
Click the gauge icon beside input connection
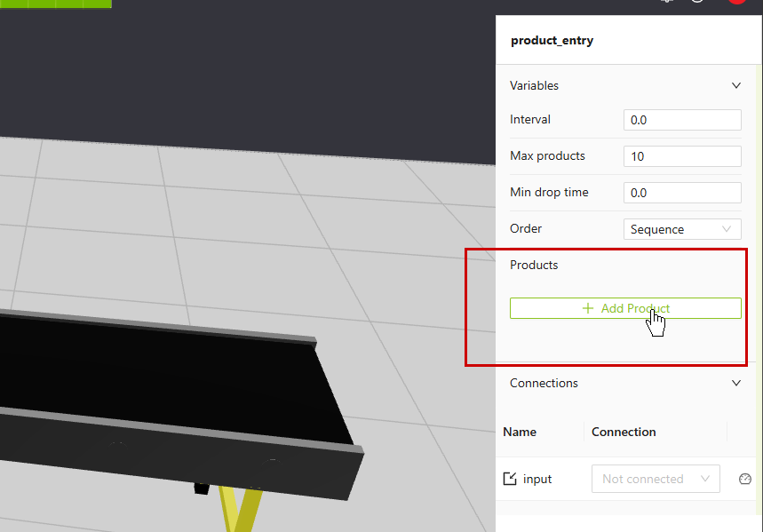coord(745,479)
